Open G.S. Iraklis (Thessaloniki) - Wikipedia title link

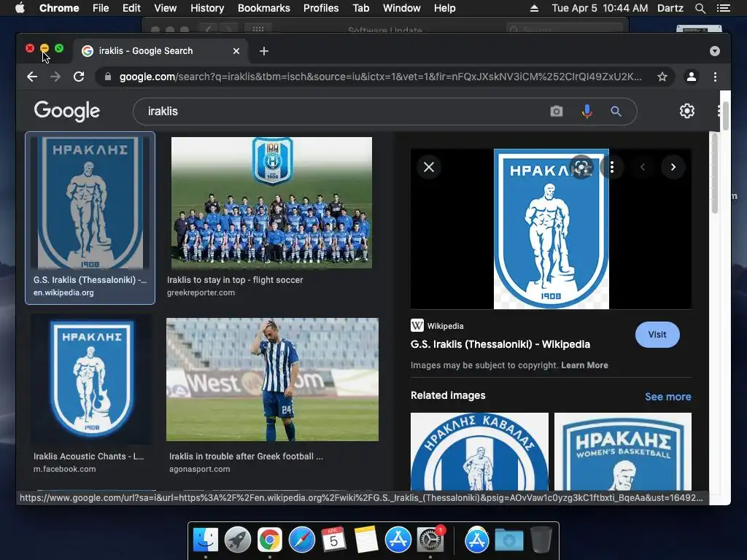tap(500, 344)
